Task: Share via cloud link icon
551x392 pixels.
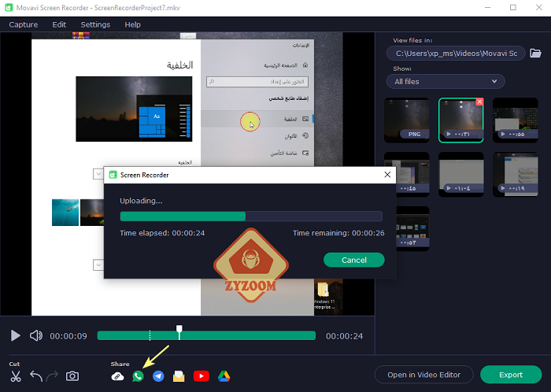Action: (x=117, y=376)
